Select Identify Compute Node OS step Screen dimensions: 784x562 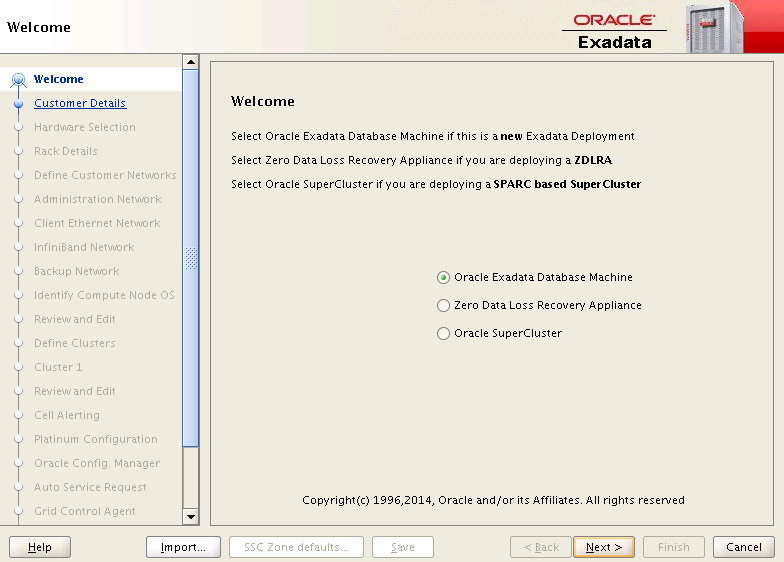[x=104, y=295]
